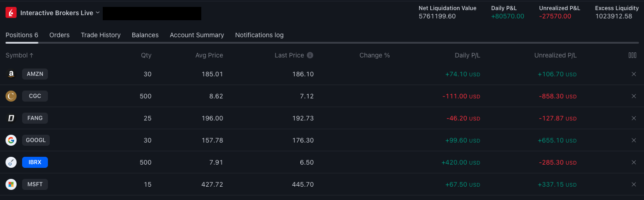Open the Trade History tab
The image size is (644, 200).
pyautogui.click(x=100, y=35)
